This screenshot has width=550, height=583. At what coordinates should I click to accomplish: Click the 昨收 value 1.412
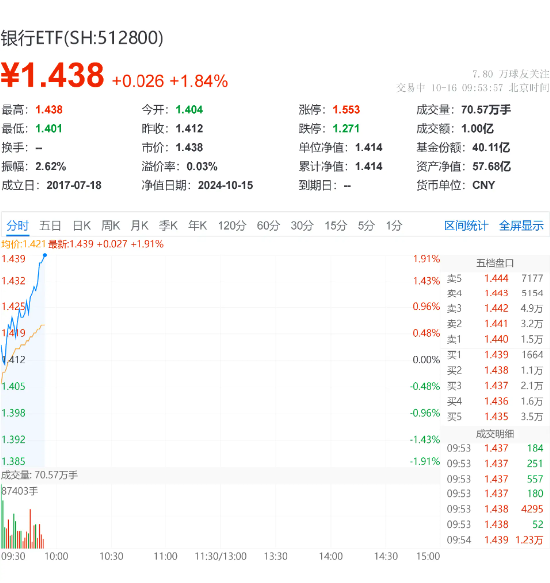click(189, 129)
